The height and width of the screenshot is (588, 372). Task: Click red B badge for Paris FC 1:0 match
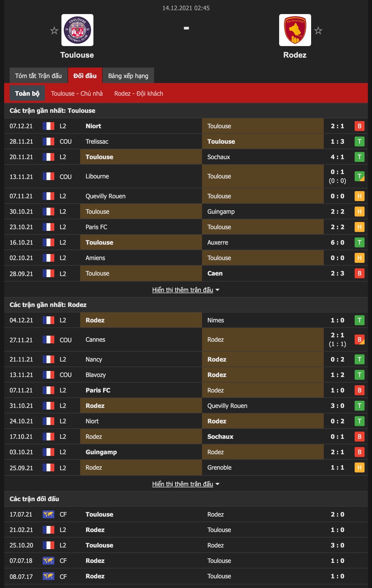(359, 390)
